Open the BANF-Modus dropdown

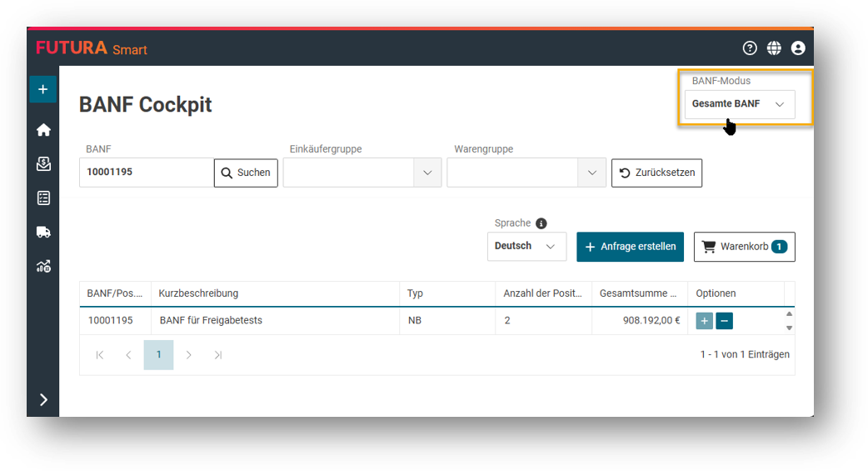click(740, 104)
